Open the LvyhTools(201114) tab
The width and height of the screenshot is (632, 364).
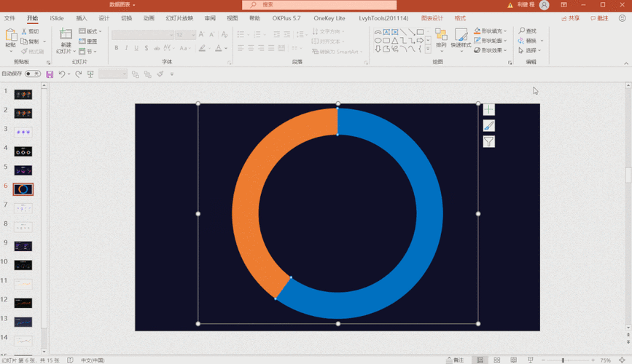[383, 18]
